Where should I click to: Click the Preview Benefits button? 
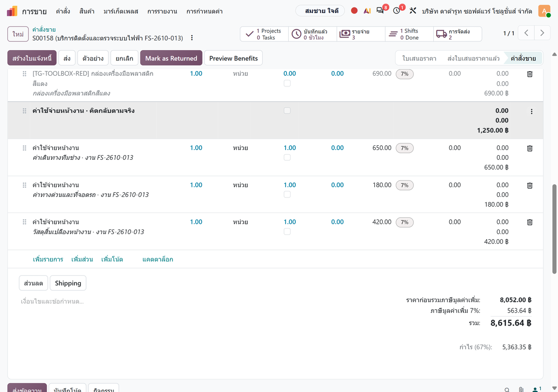233,58
